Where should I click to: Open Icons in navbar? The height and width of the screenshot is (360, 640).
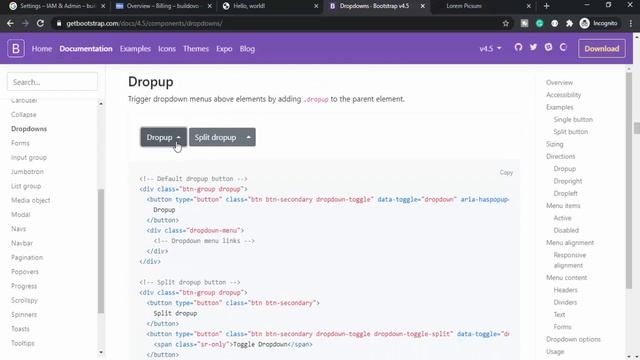click(x=167, y=49)
